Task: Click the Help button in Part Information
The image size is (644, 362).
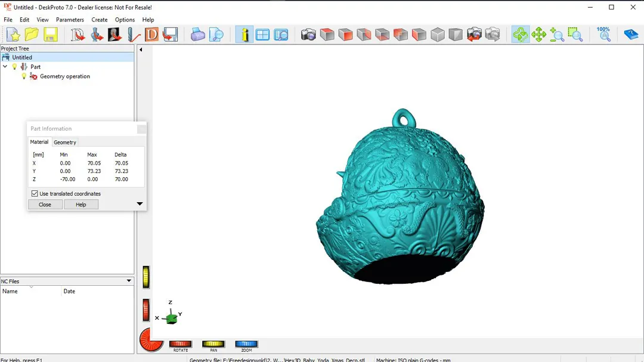Action: click(x=81, y=205)
